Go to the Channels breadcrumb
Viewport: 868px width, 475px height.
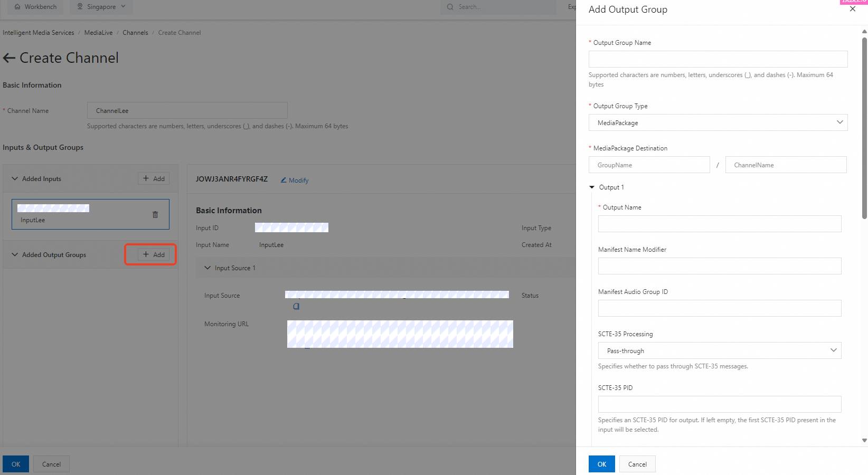(135, 33)
